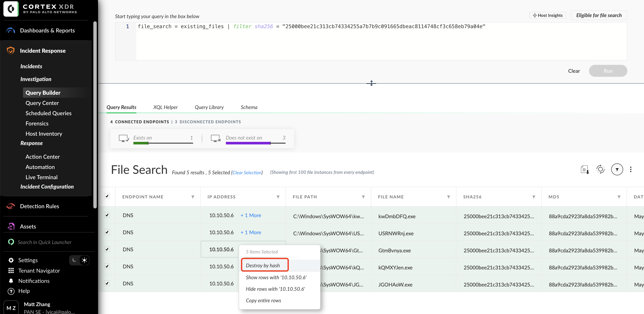Click the Clear query button

click(x=574, y=71)
